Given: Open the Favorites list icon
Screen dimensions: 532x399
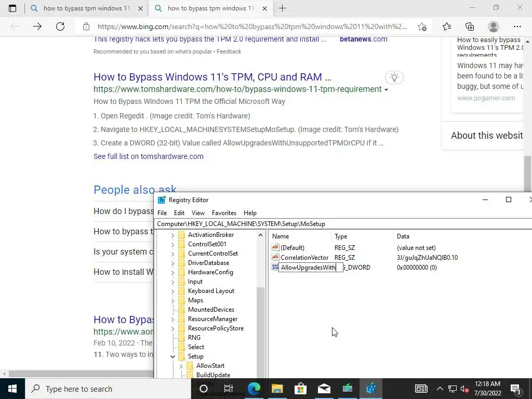Looking at the screenshot, I should (x=447, y=26).
